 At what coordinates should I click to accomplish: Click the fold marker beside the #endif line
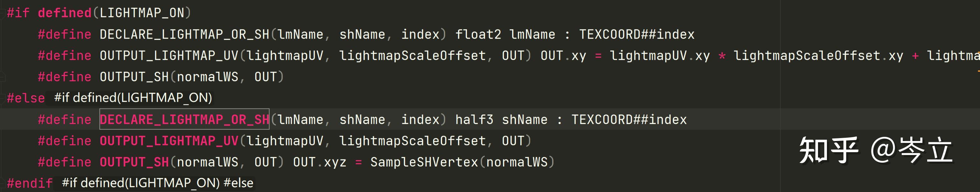click(2, 183)
